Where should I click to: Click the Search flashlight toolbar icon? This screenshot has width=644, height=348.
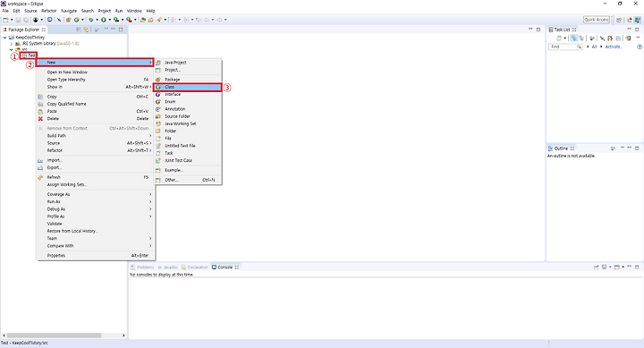pyautogui.click(x=159, y=20)
